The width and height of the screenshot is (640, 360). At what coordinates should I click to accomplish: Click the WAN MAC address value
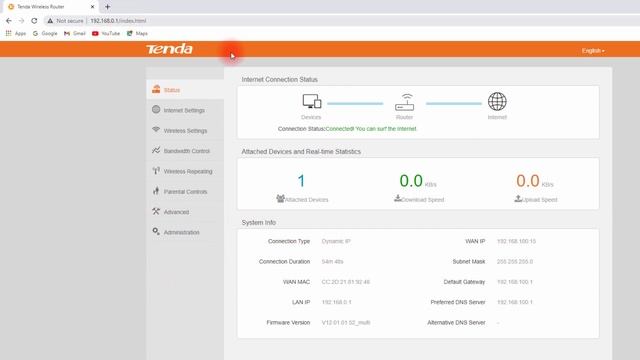[346, 282]
